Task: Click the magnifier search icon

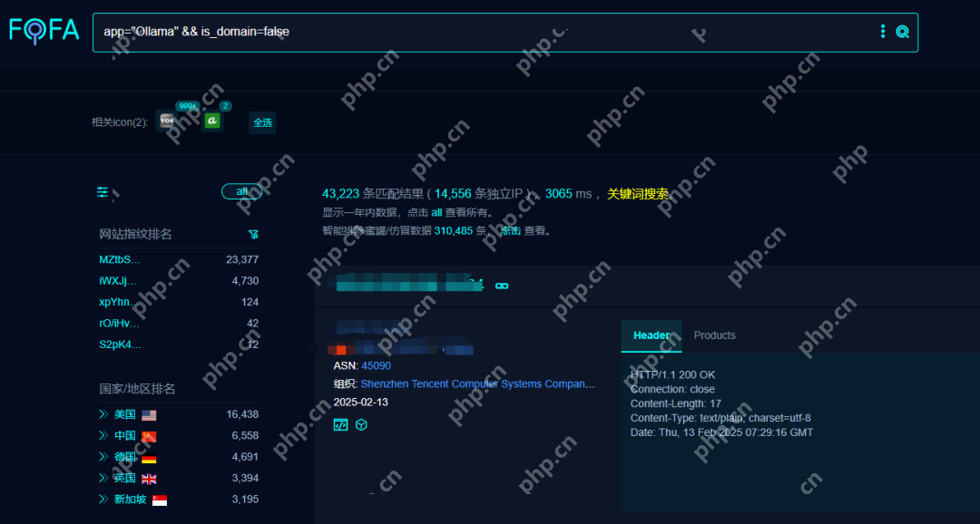Action: [903, 31]
